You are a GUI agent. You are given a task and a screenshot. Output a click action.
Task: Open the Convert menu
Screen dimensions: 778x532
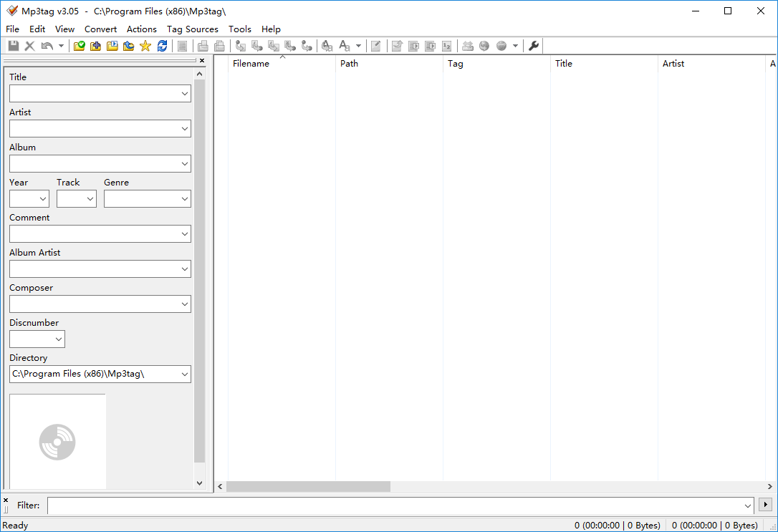[x=100, y=29]
